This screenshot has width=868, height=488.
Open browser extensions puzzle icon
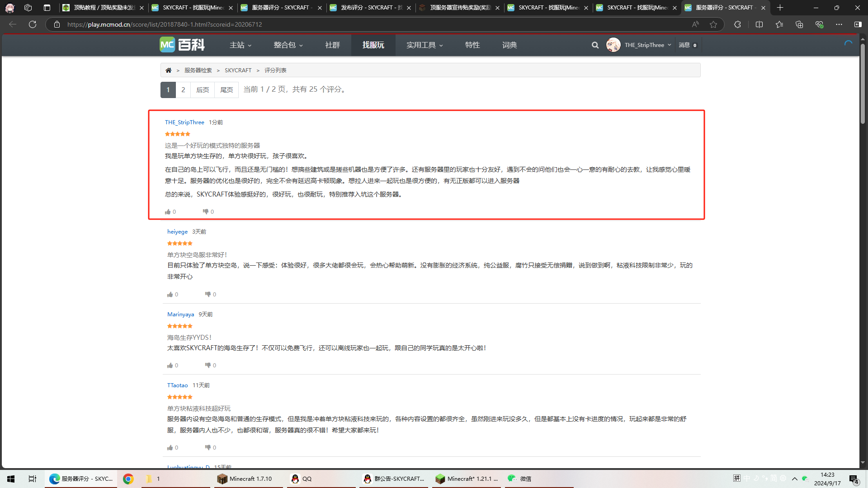pos(737,24)
